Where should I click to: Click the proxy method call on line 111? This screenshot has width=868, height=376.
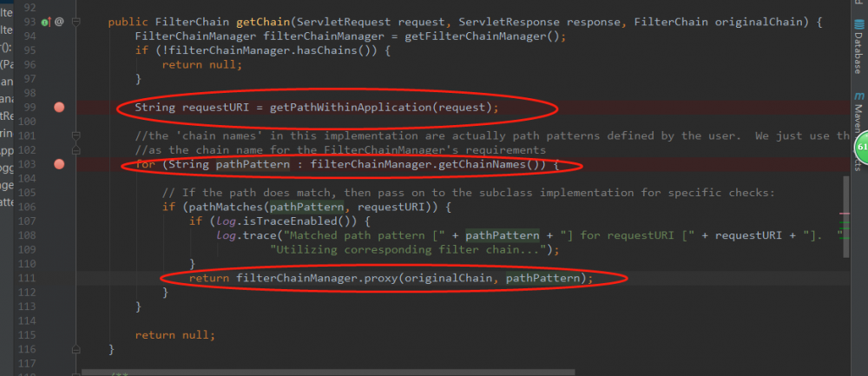381,278
